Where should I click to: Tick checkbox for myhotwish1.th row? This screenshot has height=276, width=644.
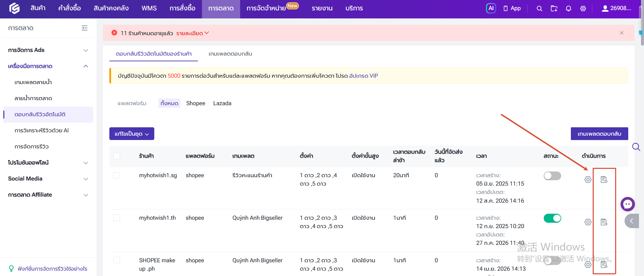[117, 218]
